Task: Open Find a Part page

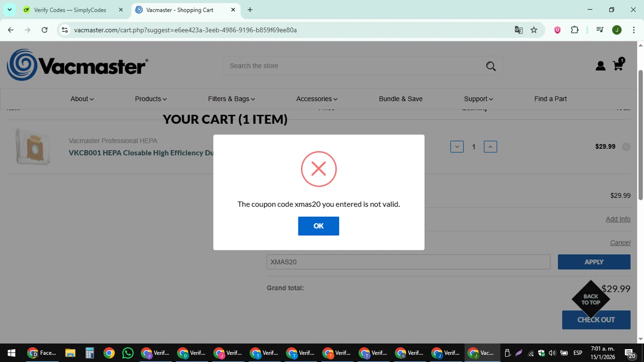Action: click(550, 99)
